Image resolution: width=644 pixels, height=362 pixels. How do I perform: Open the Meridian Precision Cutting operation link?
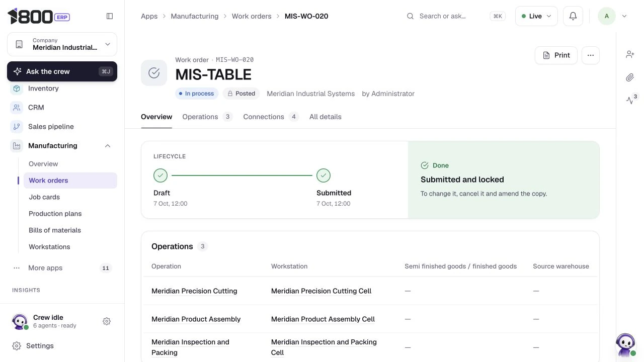tap(194, 291)
